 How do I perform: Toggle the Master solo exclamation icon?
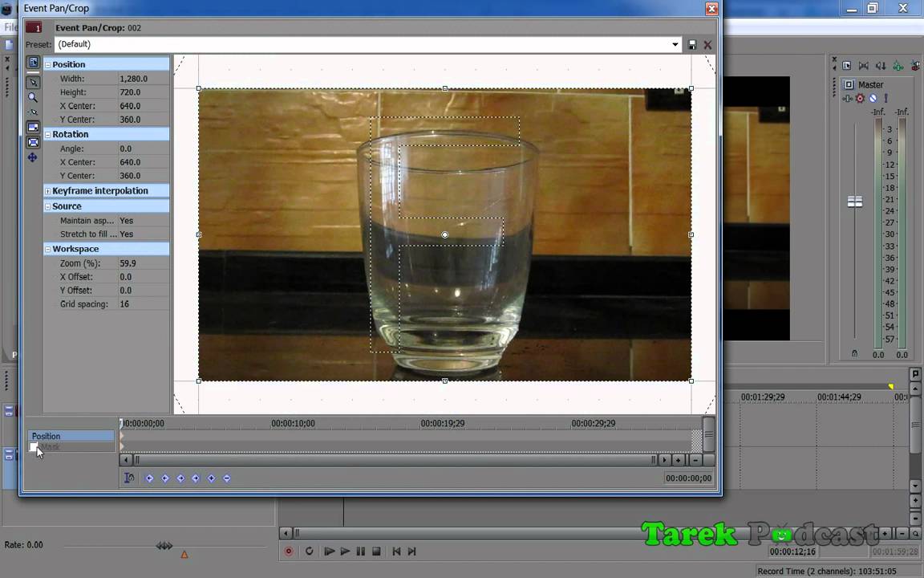pyautogui.click(x=885, y=99)
